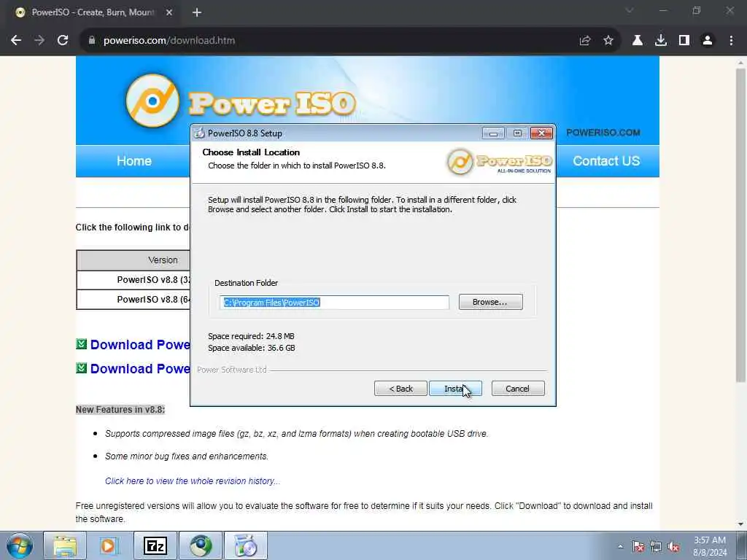Go back in the Chrome browser

click(16, 41)
